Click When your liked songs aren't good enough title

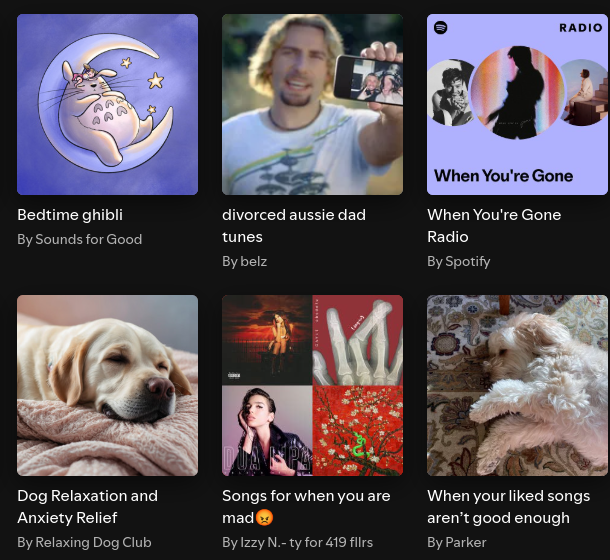point(508,507)
